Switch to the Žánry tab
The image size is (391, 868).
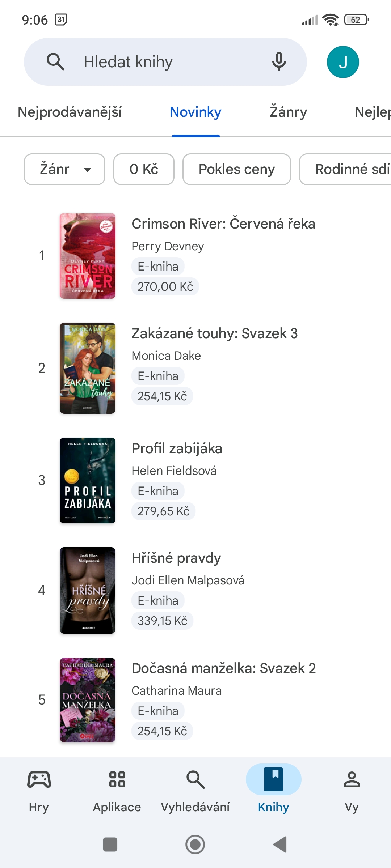[288, 112]
